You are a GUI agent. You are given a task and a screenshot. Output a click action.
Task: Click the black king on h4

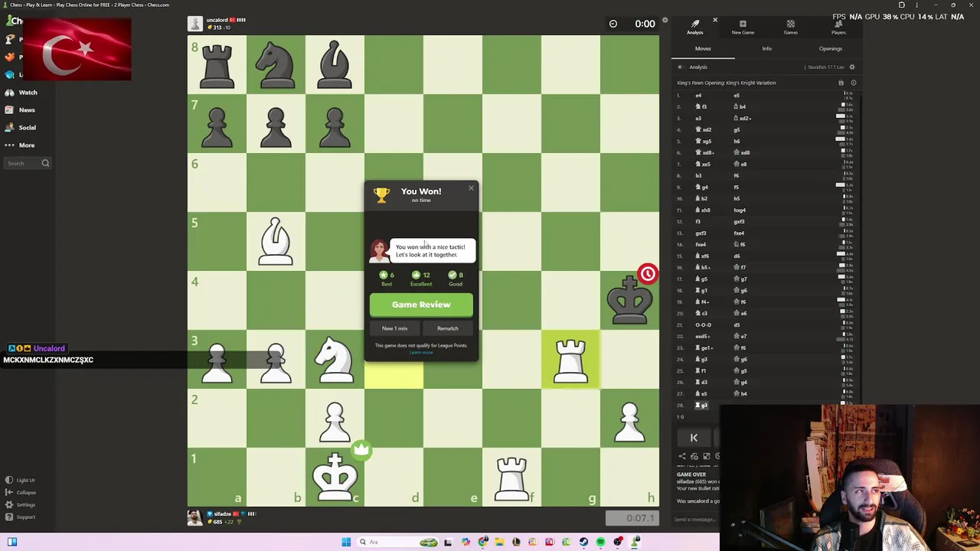629,301
